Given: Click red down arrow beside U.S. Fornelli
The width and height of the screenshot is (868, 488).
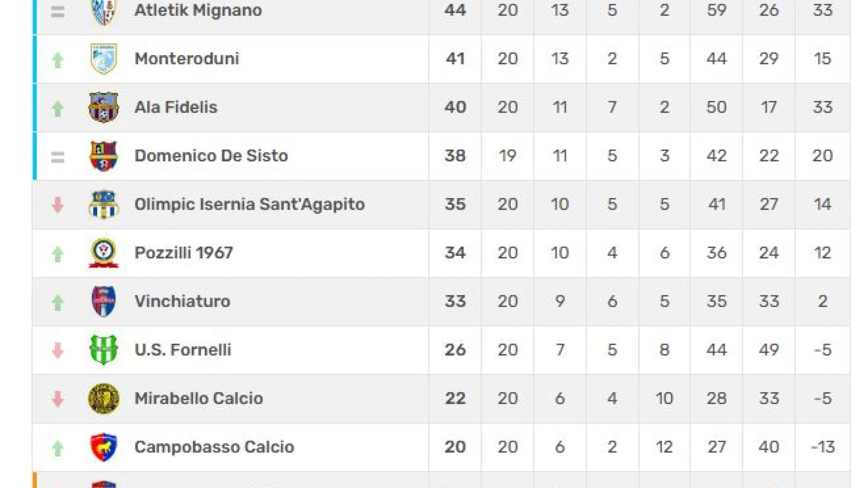Looking at the screenshot, I should 57,350.
